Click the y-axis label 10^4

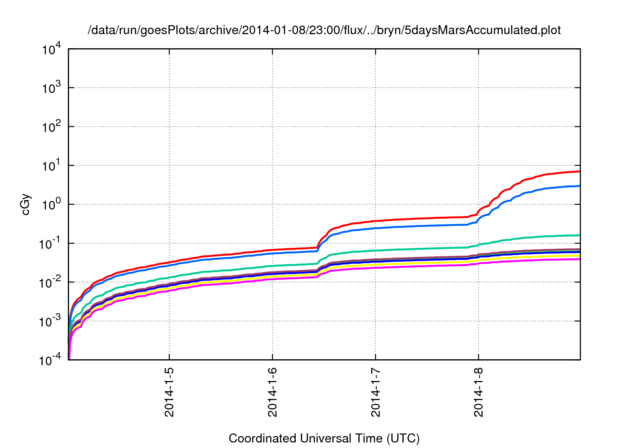[x=52, y=50]
